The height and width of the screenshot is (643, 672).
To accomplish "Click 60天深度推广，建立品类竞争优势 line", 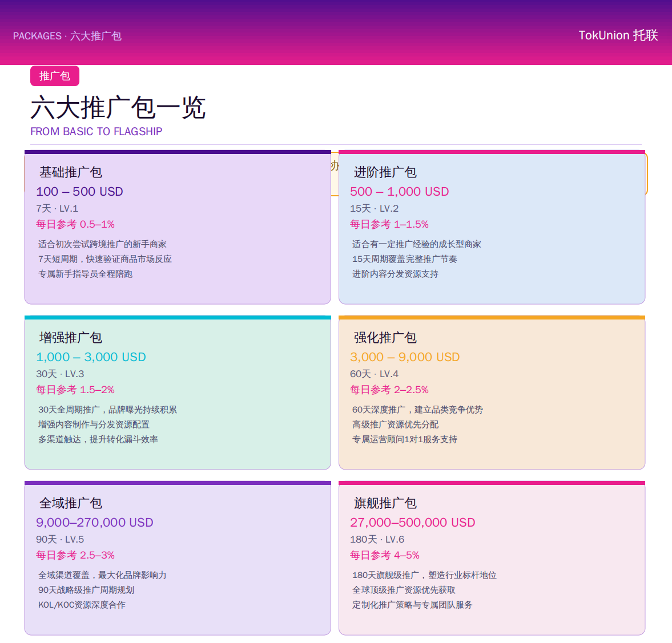I will 417,410.
